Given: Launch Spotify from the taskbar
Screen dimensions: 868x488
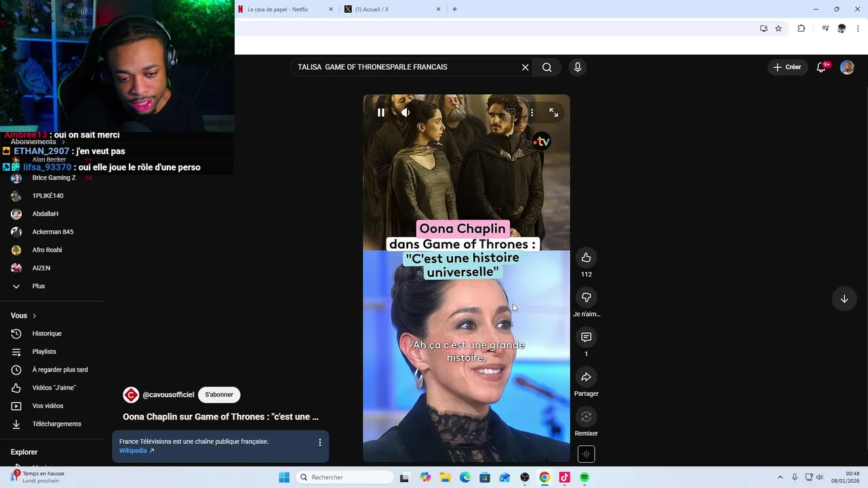Looking at the screenshot, I should tap(585, 477).
